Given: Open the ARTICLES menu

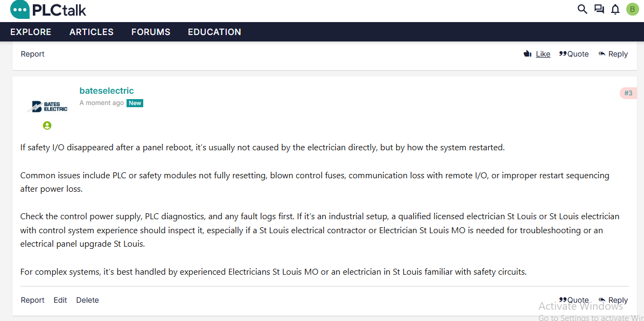Looking at the screenshot, I should point(91,32).
